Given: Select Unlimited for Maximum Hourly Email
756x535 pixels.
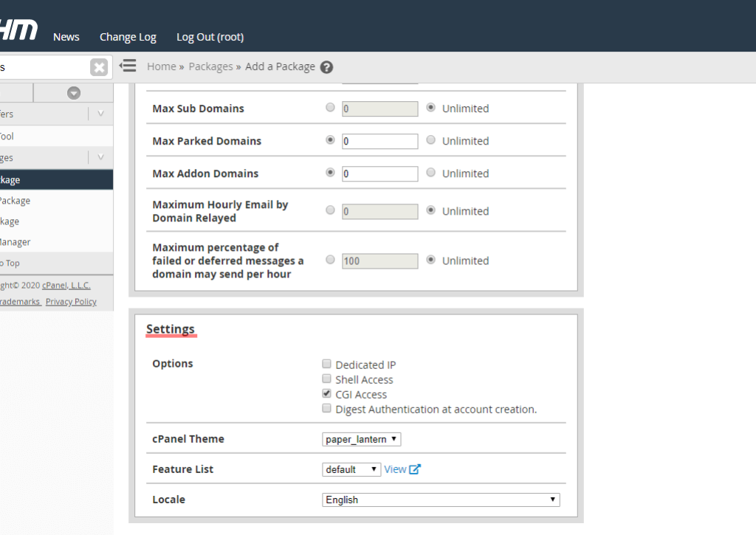Looking at the screenshot, I should click(431, 210).
